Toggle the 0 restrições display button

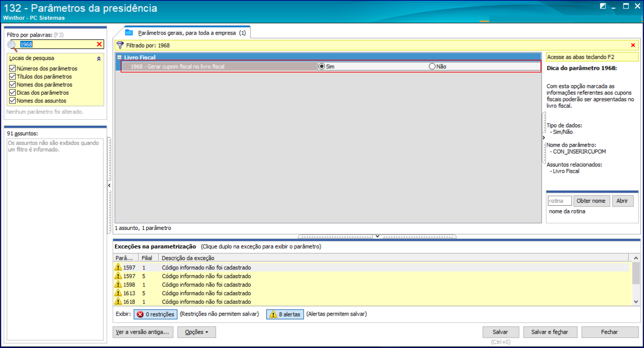(156, 314)
